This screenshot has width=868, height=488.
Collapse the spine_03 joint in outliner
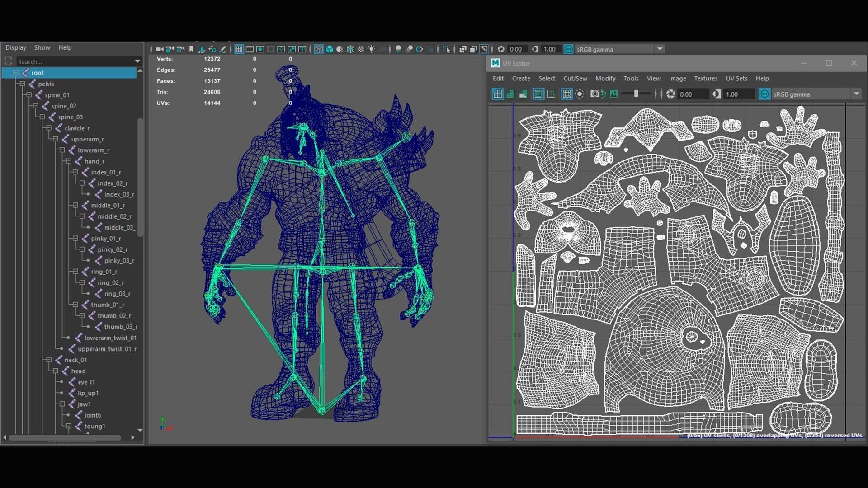point(42,117)
